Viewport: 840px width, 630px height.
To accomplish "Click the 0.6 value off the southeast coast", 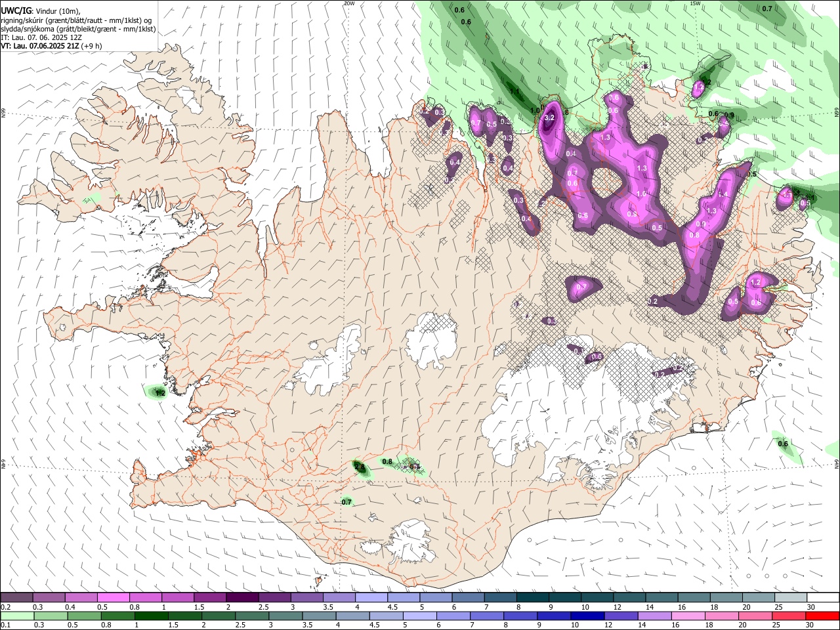I will click(783, 444).
